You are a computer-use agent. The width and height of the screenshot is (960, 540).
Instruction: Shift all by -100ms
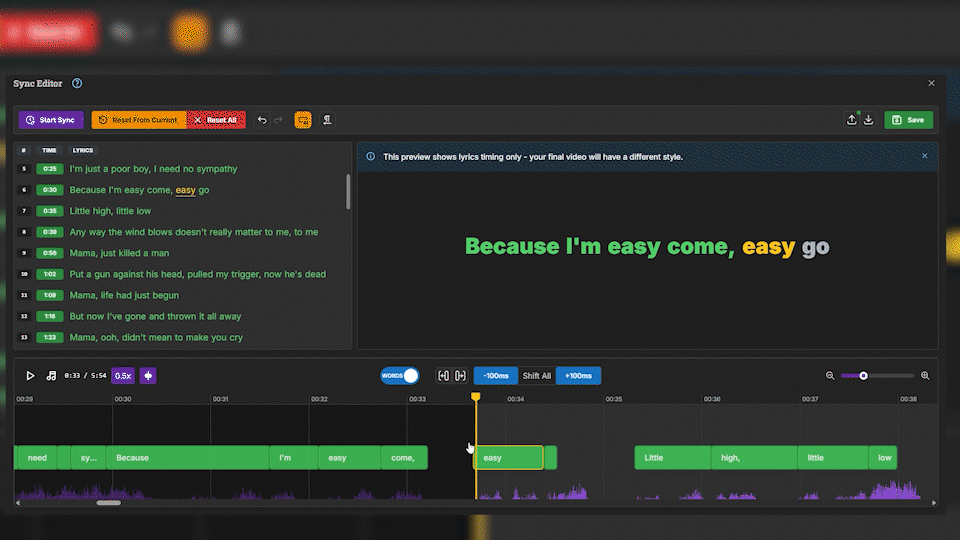point(495,376)
